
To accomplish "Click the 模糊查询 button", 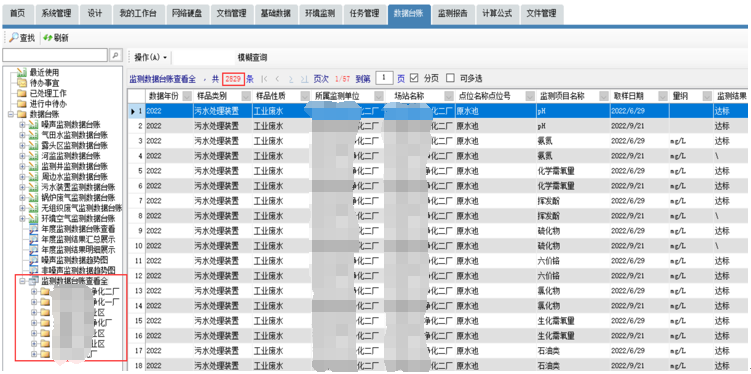I will (252, 57).
